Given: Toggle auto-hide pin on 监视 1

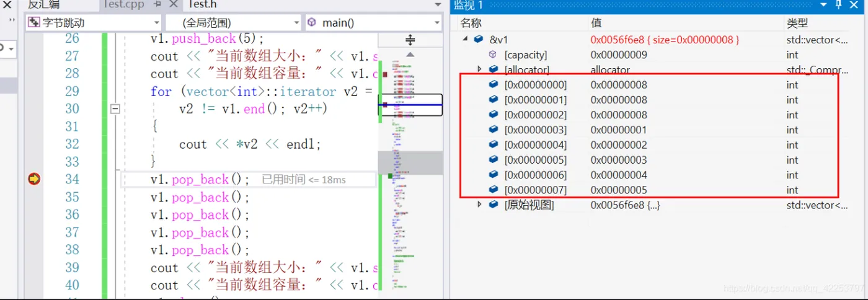Looking at the screenshot, I should pos(839,5).
